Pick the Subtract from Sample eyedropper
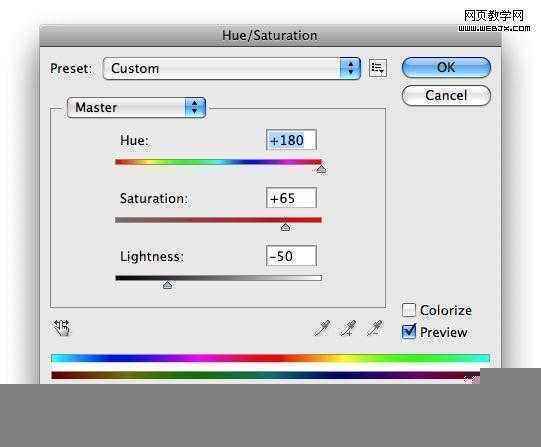The width and height of the screenshot is (541, 447). click(x=374, y=328)
